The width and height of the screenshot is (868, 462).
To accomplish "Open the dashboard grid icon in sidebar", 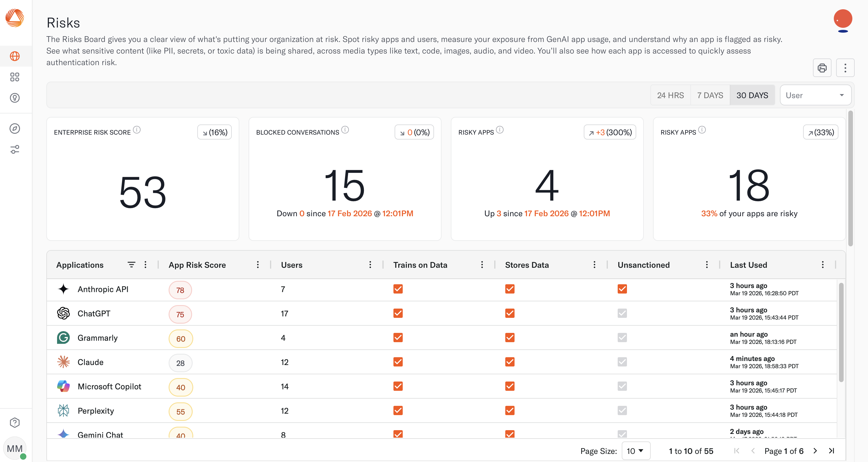I will tap(14, 77).
